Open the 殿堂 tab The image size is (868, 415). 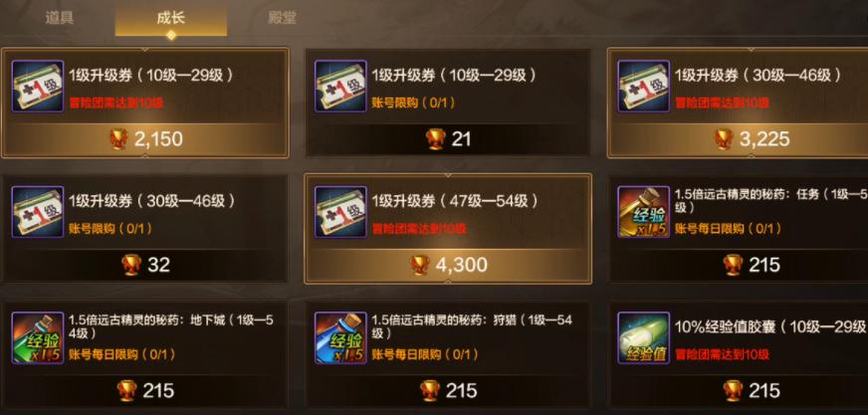282,18
